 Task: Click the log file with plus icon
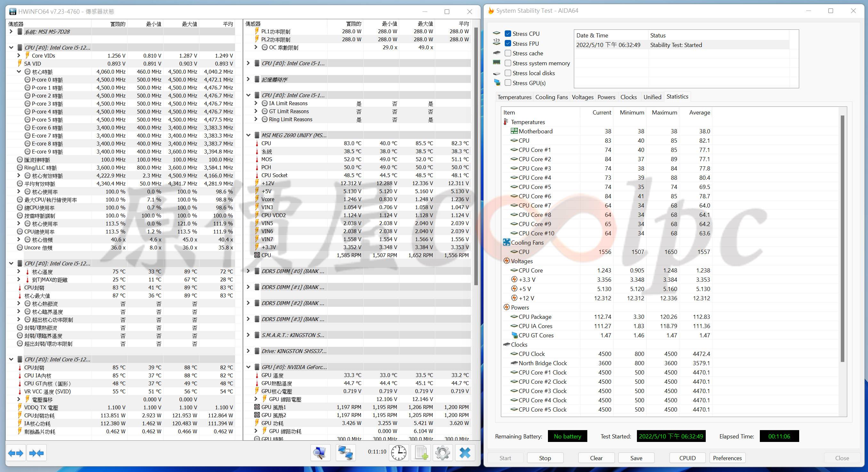pos(421,453)
